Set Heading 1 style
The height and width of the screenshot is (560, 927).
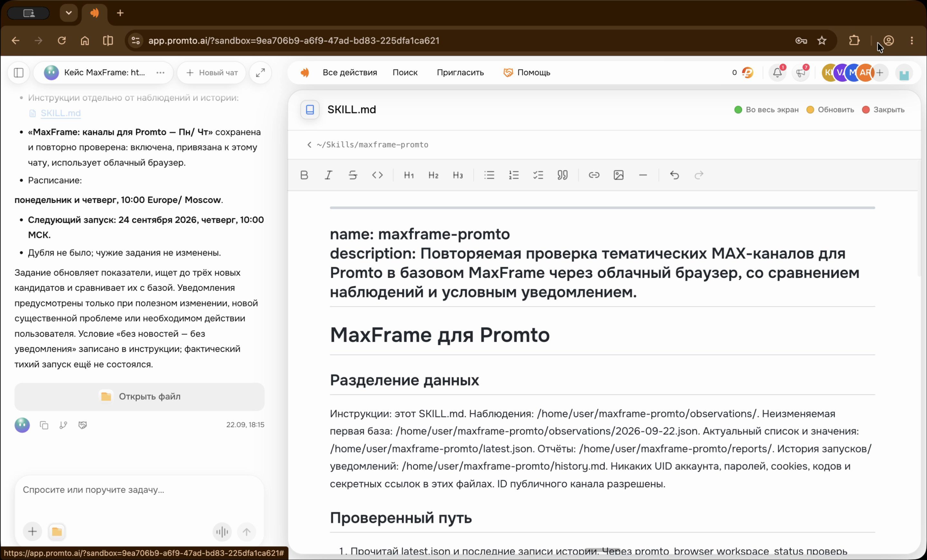[x=408, y=175]
